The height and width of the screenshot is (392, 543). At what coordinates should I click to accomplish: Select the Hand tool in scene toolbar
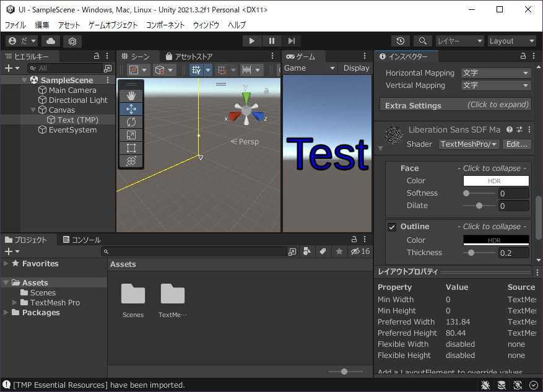(131, 96)
